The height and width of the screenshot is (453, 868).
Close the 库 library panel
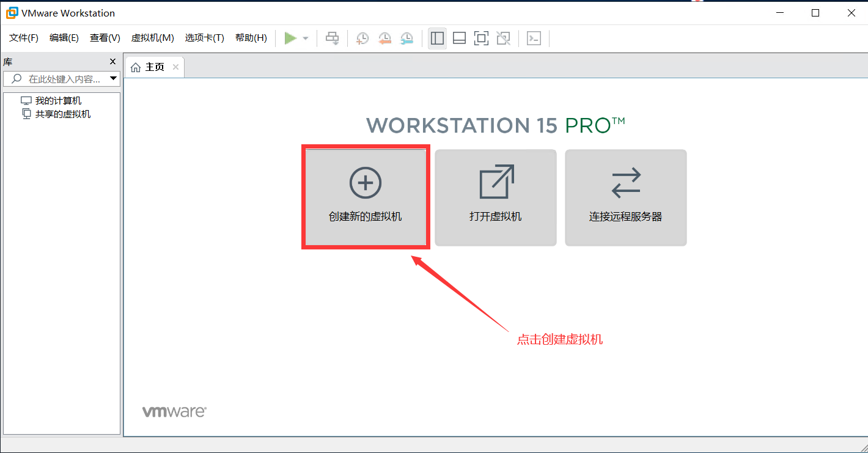coord(112,62)
